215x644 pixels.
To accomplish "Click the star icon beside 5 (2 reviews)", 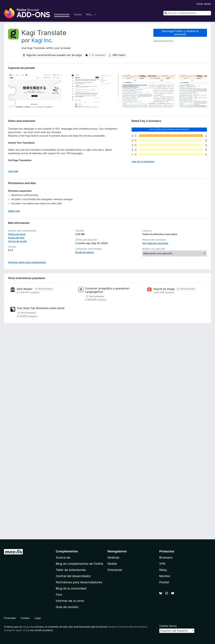I will point(86,55).
